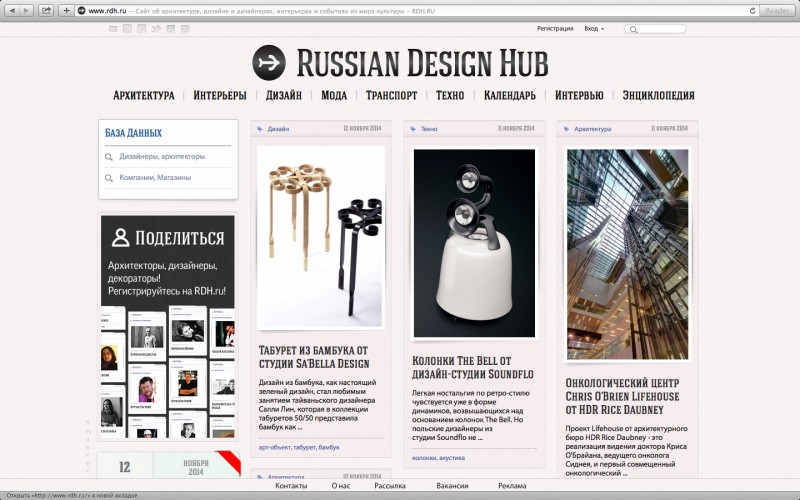The width and height of the screenshot is (800, 500).
Task: Click the 12 ноября 2014 calendar widget
Action: tap(168, 465)
